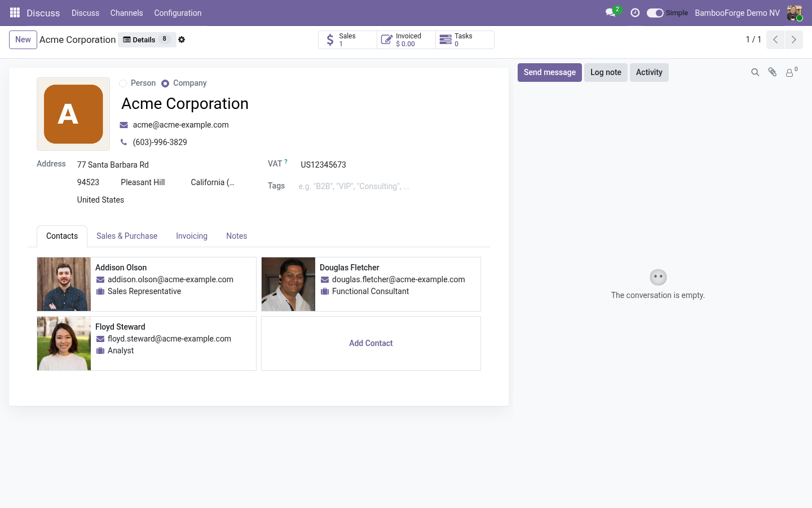Image resolution: width=812 pixels, height=508 pixels.
Task: Open the Channels menu
Action: tap(126, 12)
